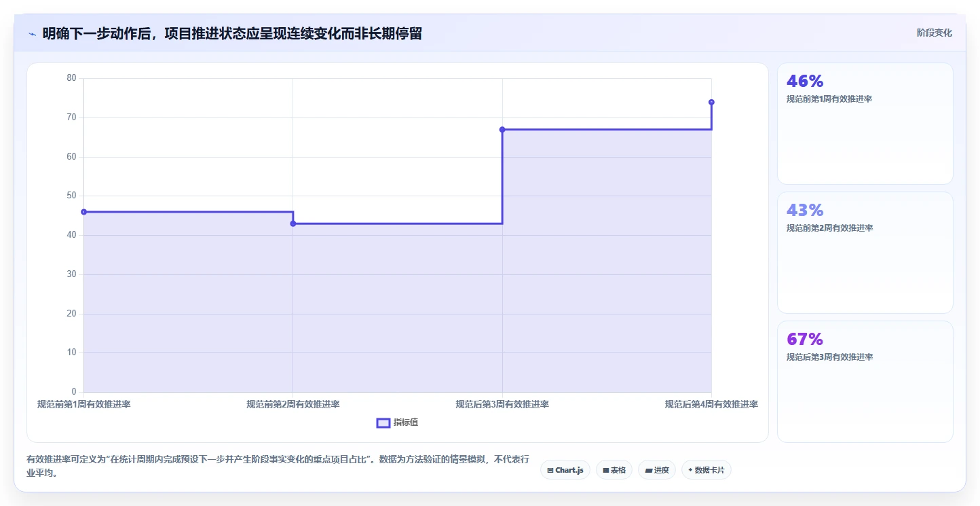Click the y-axis value 50
Screen dimensions: 980x506
pyautogui.click(x=72, y=196)
